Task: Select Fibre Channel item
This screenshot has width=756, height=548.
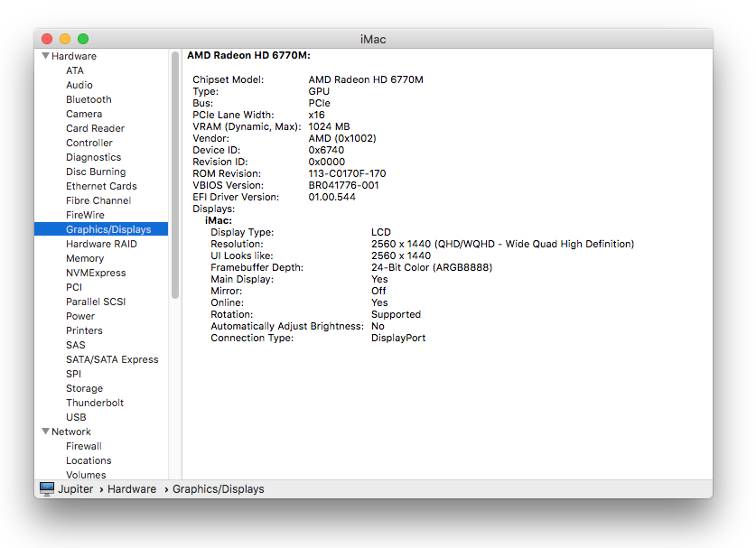Action: pos(98,200)
